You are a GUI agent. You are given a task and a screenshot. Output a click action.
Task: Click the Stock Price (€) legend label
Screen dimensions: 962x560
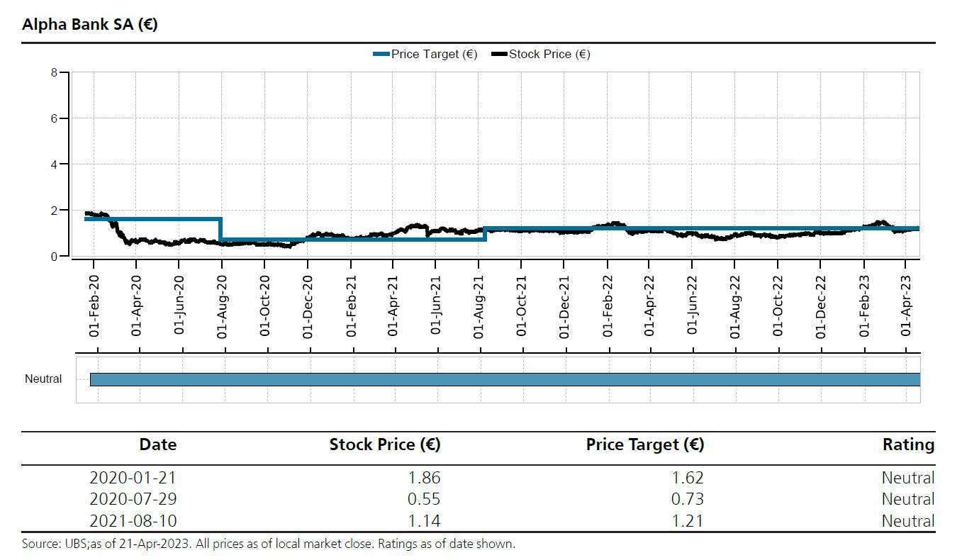click(x=549, y=55)
